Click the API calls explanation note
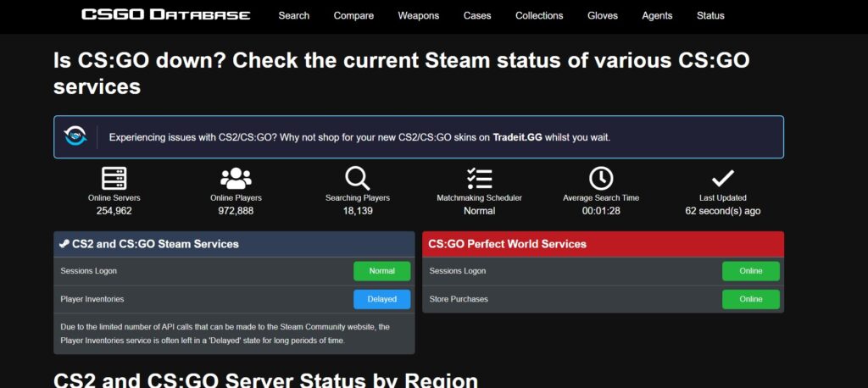 225,334
